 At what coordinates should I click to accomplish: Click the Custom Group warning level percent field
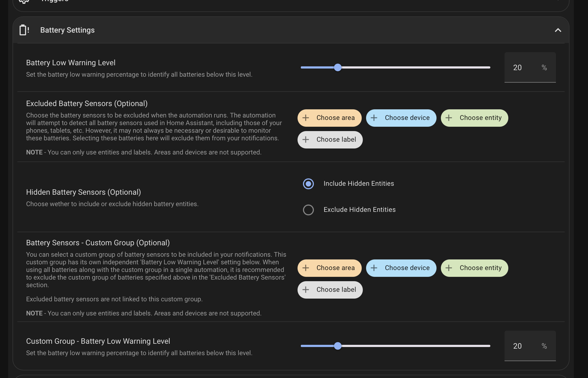(530, 346)
